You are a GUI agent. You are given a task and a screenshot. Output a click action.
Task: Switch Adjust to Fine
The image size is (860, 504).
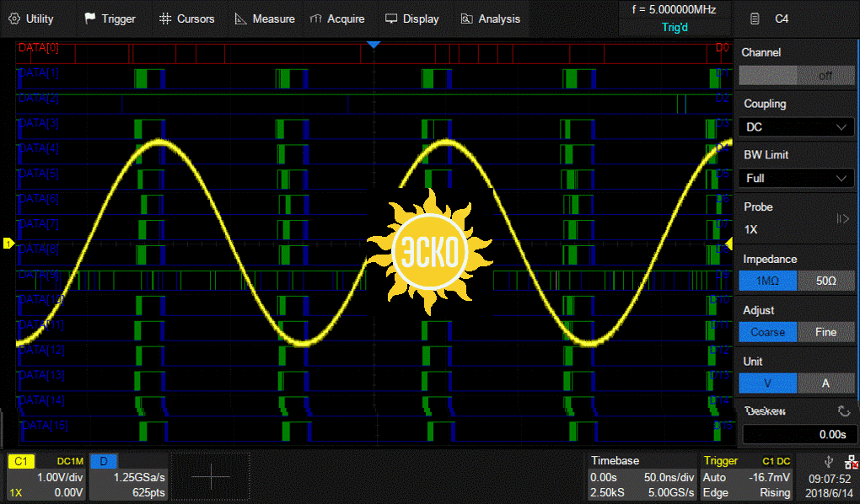click(x=825, y=332)
